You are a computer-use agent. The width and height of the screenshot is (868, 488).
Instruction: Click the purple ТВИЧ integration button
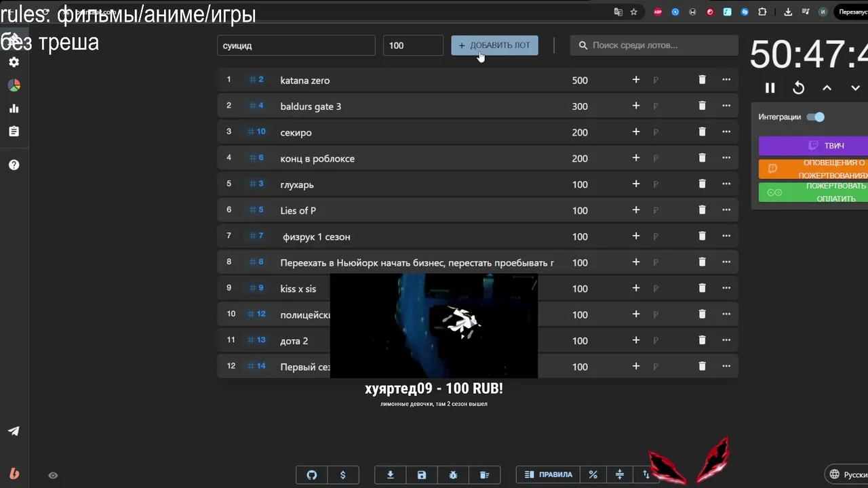(813, 146)
